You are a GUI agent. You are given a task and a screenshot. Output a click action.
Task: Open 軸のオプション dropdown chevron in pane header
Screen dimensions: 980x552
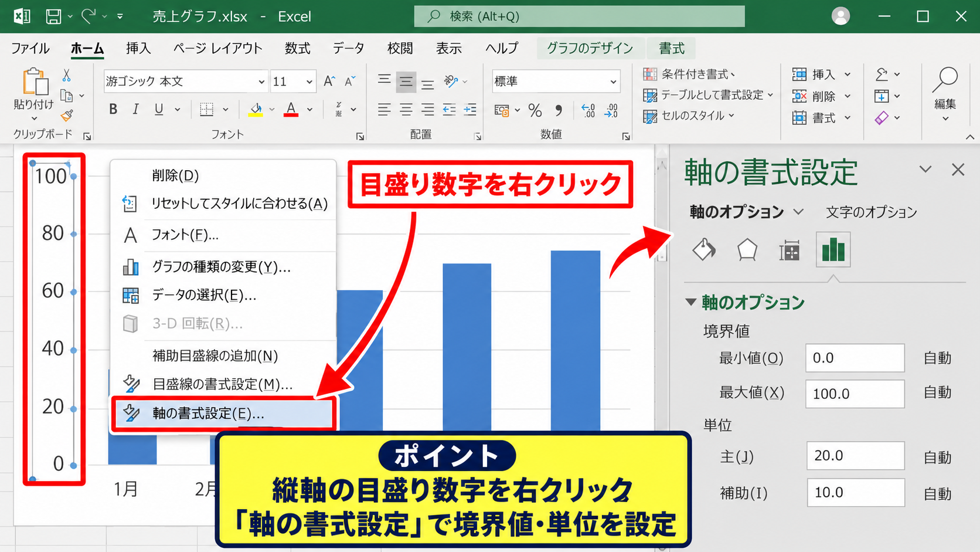(798, 212)
